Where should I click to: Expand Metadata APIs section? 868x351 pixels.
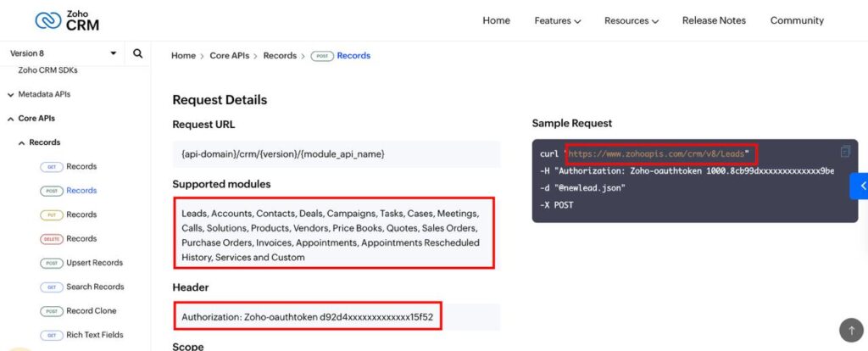[x=39, y=95]
